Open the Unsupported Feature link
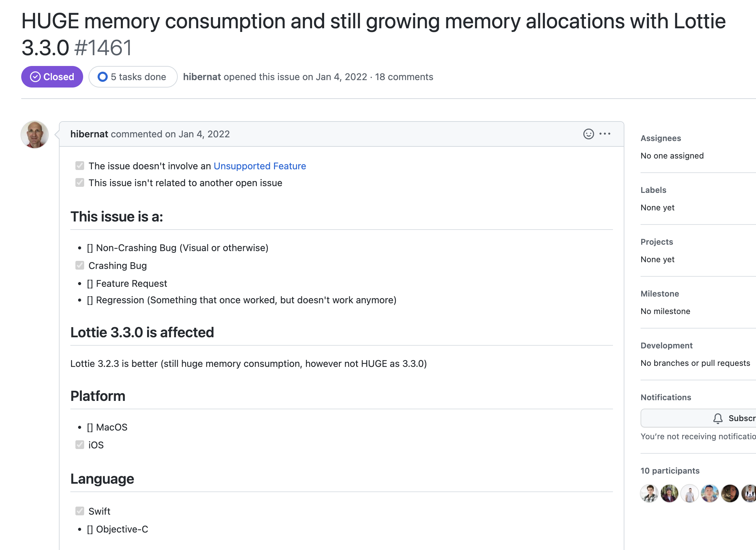 [x=260, y=166]
